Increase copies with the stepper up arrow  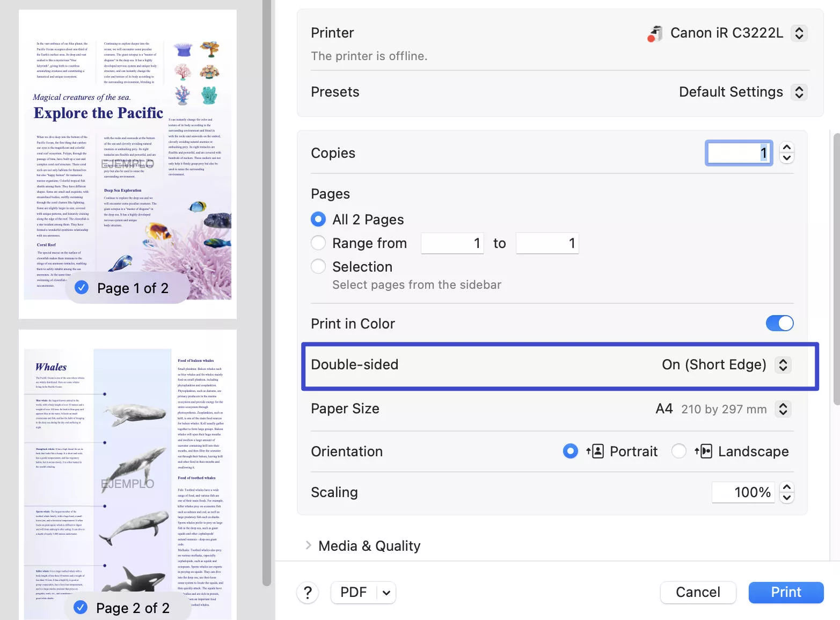pos(786,148)
